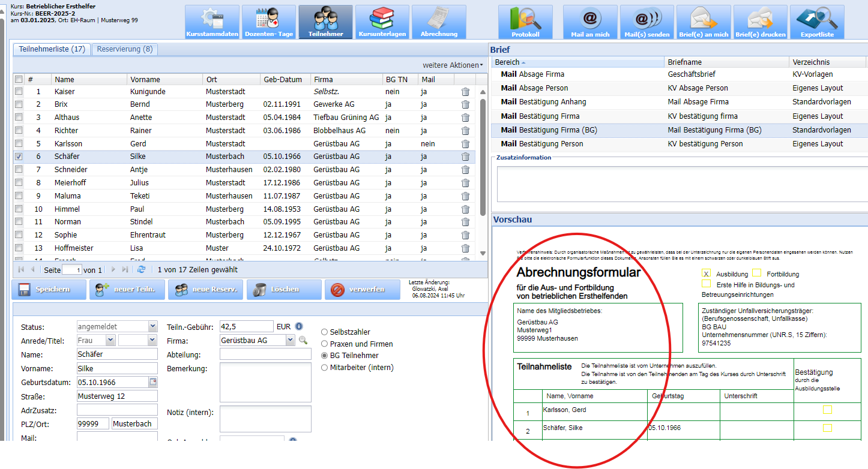
Task: Tick checkbox for participant Brix
Action: point(19,104)
